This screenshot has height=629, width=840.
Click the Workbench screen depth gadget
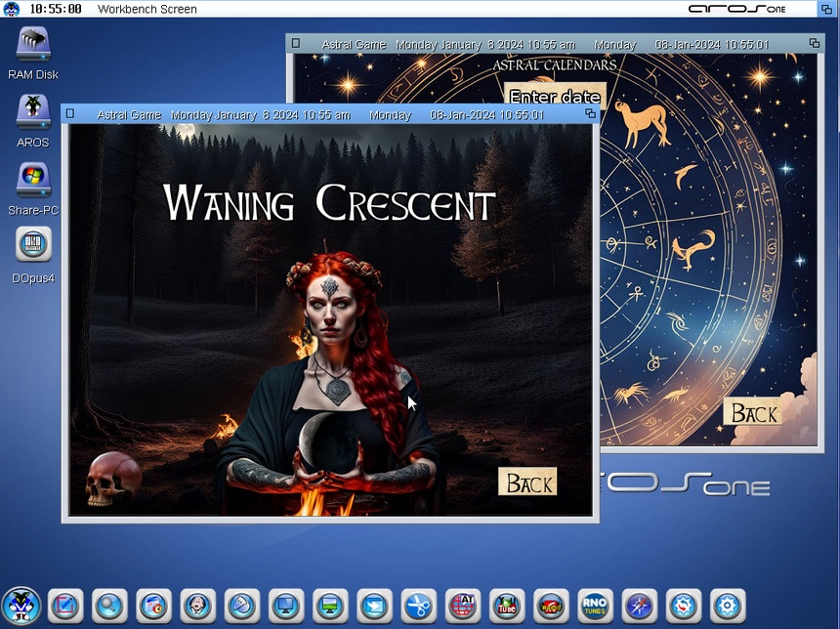826,9
